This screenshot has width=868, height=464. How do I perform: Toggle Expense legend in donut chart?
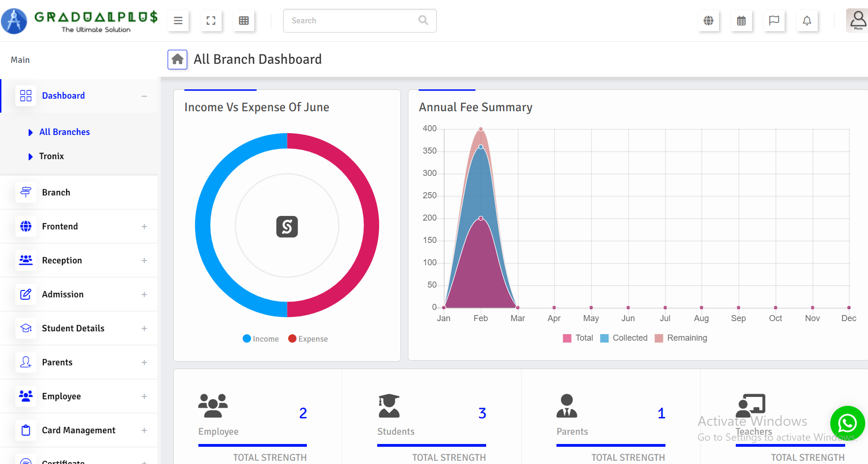(308, 339)
